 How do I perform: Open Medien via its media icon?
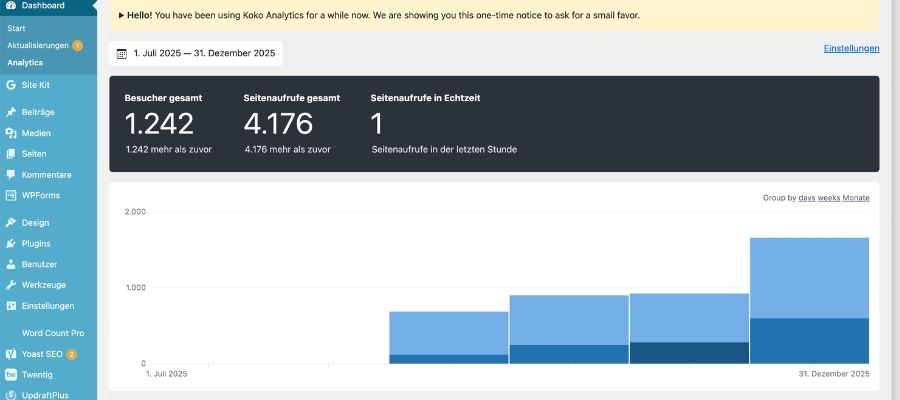(10, 133)
